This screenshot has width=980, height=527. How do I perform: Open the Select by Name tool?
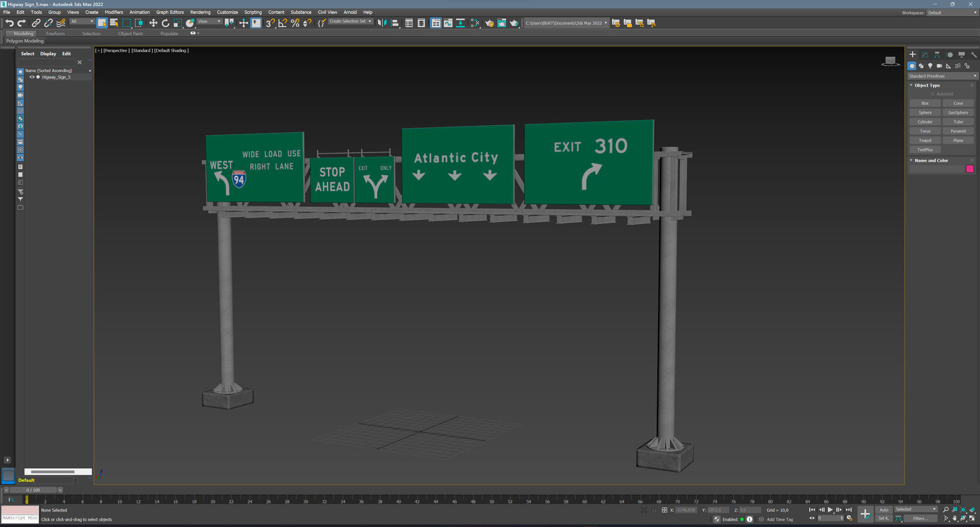pos(114,23)
